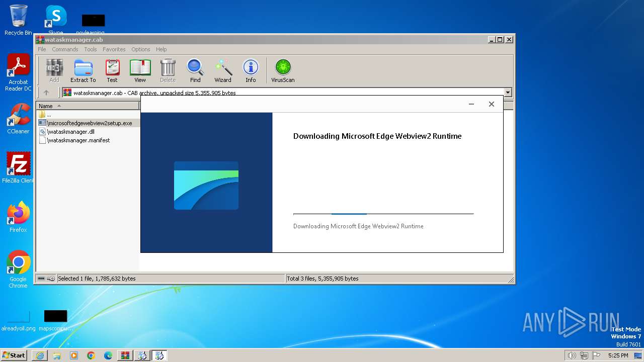Viewport: 644px width, 362px height.
Task: Open the Options menu
Action: point(141,49)
